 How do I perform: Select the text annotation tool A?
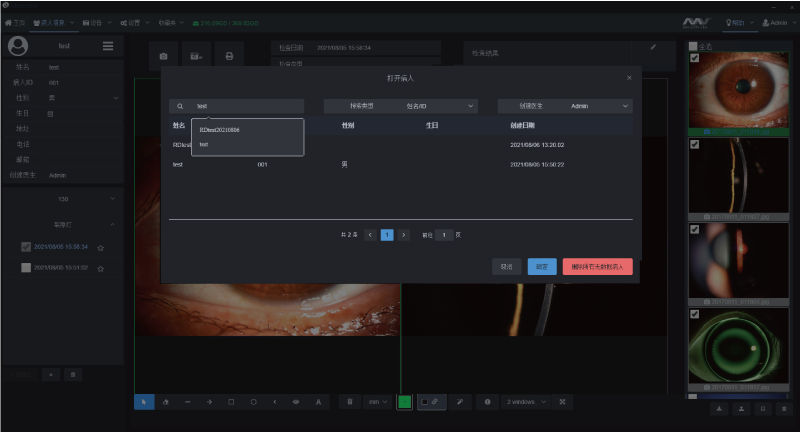pos(318,402)
